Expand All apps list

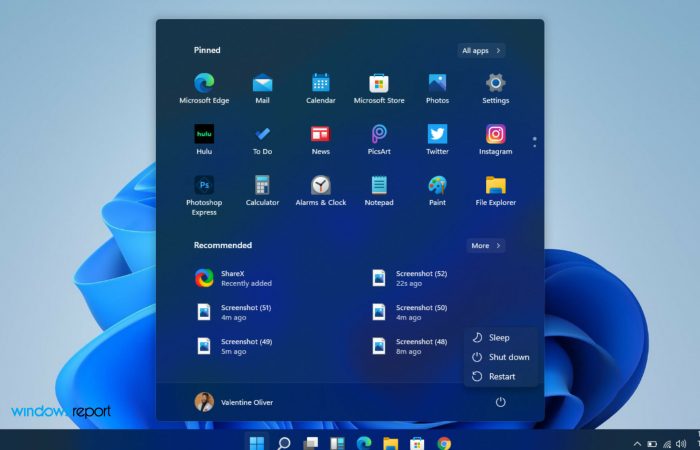481,50
